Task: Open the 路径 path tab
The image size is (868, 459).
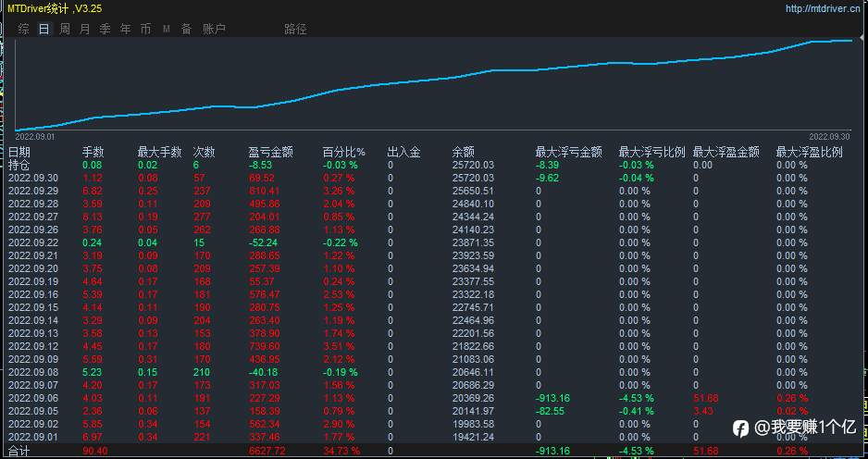Action: tap(295, 30)
